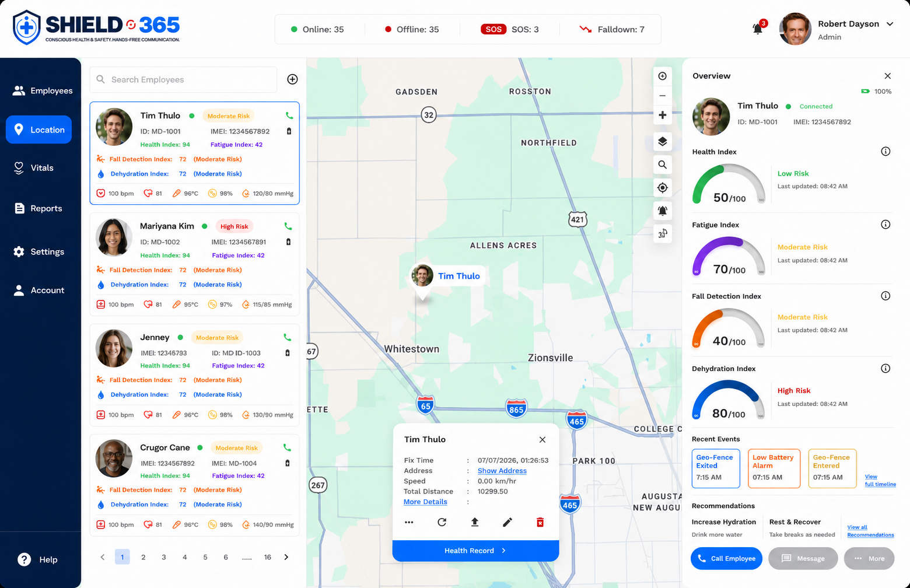The height and width of the screenshot is (588, 910).
Task: Open Reports in the sidebar
Action: (x=38, y=208)
